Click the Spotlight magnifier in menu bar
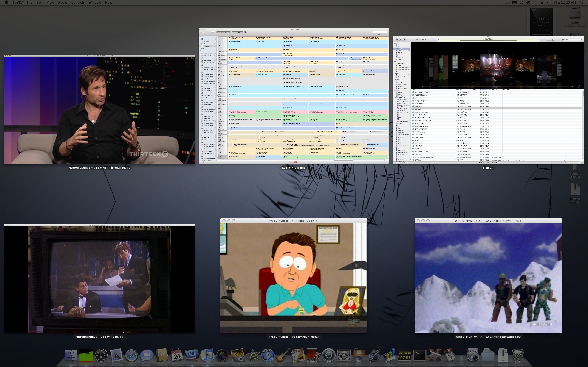Screen dimensions: 588x367 coord(581,3)
